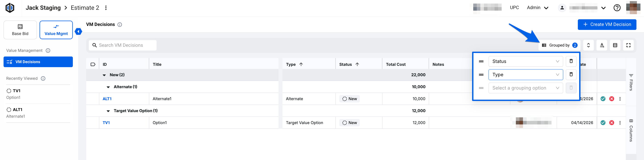Open the row menu for ALT1
The image size is (644, 160).
(620, 99)
